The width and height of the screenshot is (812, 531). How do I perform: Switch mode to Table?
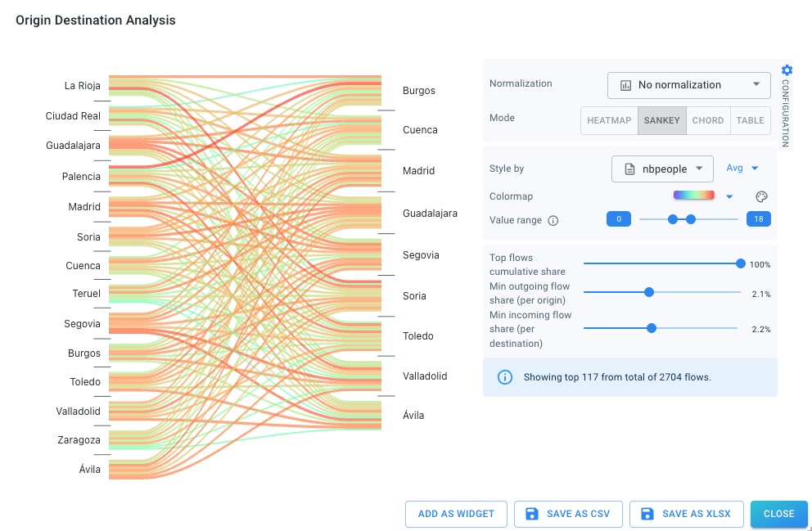(750, 120)
